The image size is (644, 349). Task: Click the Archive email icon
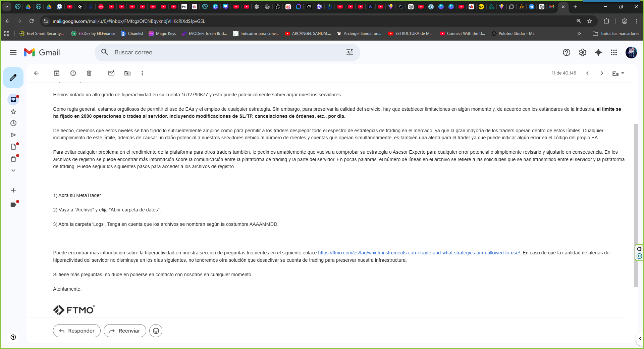tap(57, 73)
